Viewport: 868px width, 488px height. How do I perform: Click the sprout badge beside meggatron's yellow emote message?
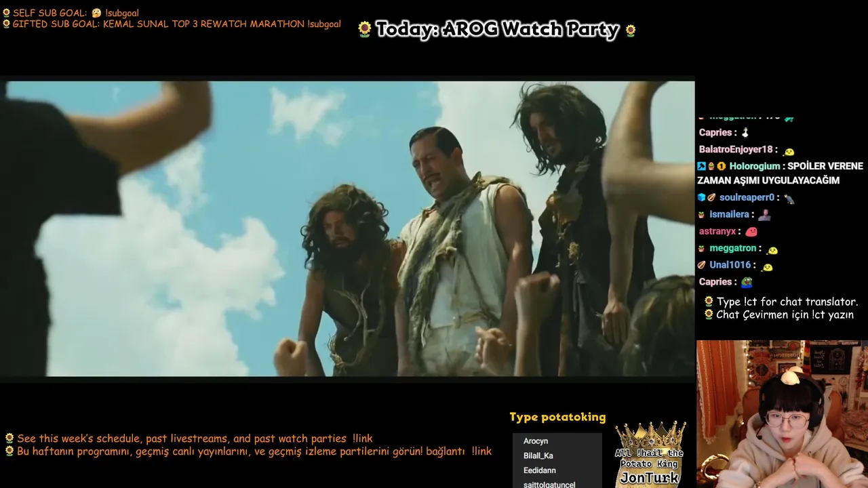click(702, 249)
